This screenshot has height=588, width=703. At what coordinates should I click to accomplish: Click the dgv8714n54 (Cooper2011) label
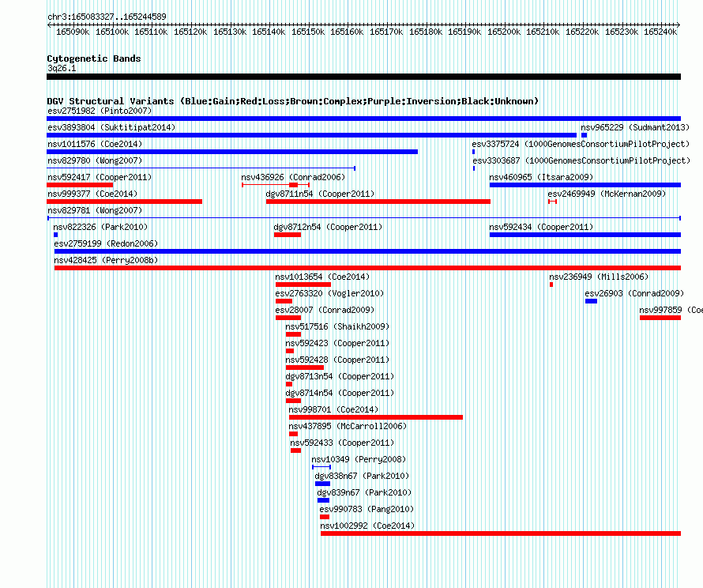click(340, 393)
